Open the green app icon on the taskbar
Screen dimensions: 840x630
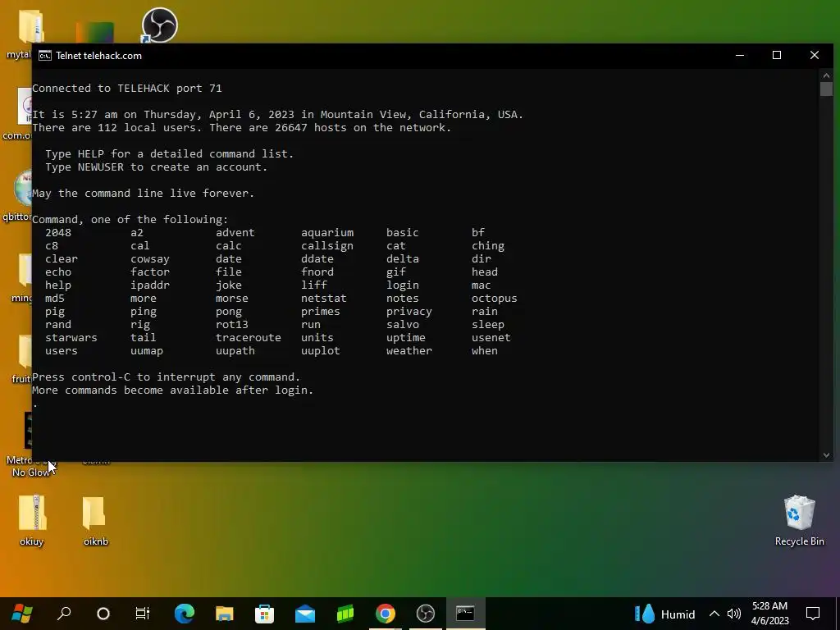[345, 614]
